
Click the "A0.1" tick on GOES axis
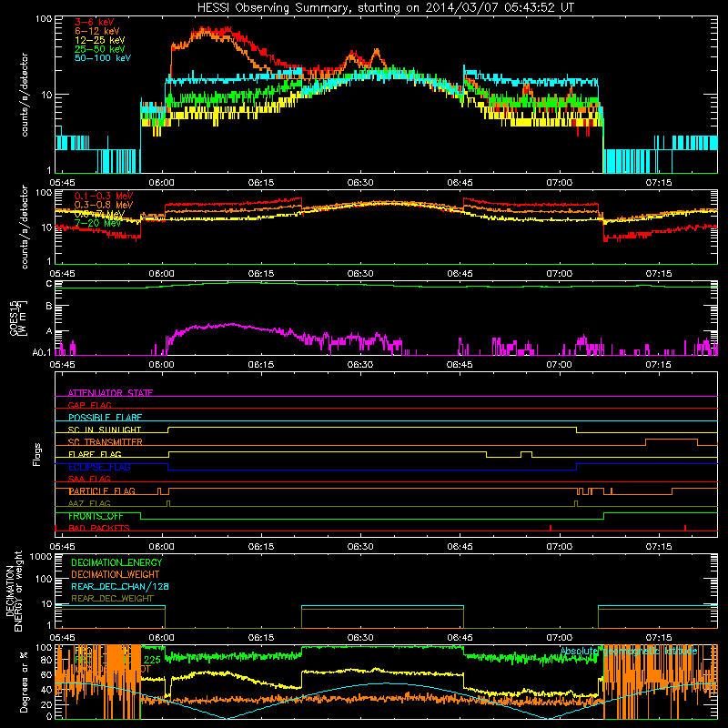(42, 353)
